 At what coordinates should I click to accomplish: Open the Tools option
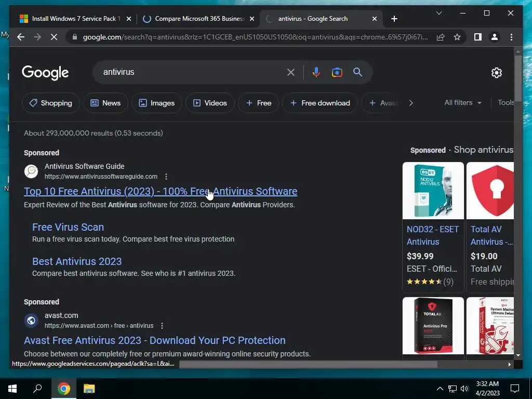click(x=506, y=102)
